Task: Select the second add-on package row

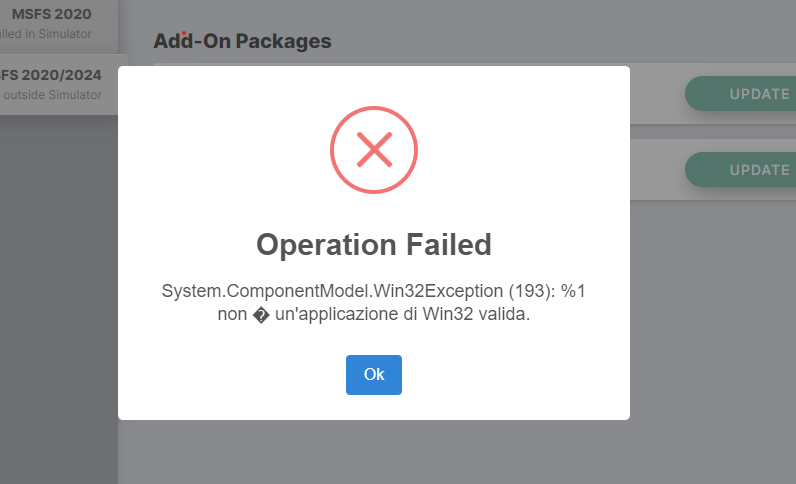Action: pos(657,170)
